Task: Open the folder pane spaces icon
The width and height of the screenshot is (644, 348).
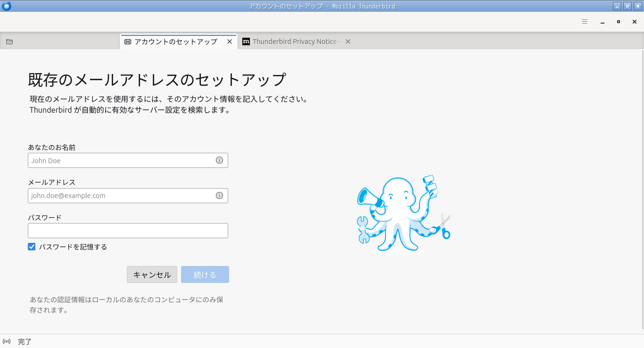Action: [x=9, y=41]
